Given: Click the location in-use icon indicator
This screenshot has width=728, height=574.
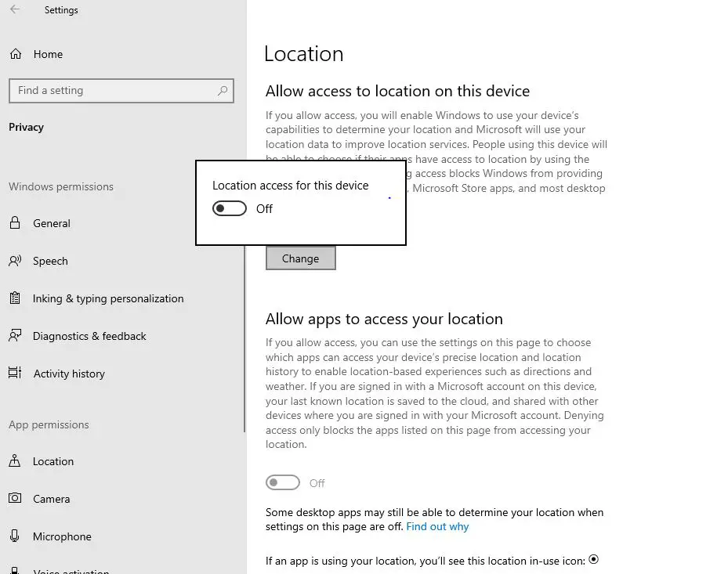Looking at the screenshot, I should coord(593,559).
